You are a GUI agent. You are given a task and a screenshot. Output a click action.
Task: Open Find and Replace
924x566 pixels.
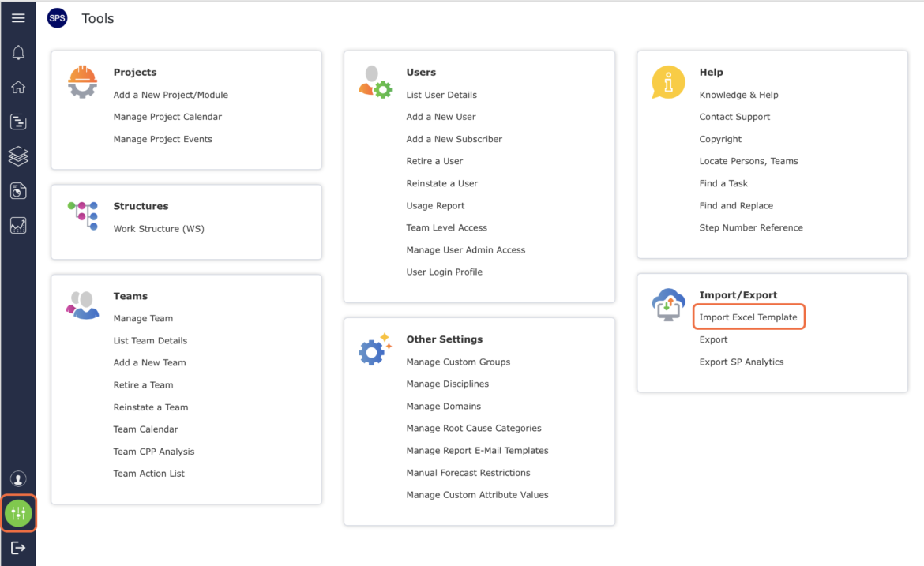pyautogui.click(x=736, y=205)
